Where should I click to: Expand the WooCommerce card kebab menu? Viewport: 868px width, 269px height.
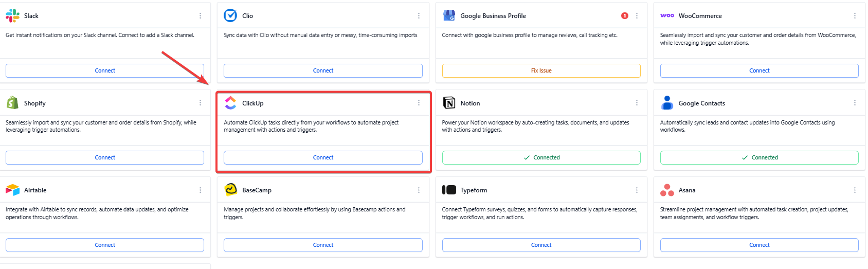(x=855, y=16)
